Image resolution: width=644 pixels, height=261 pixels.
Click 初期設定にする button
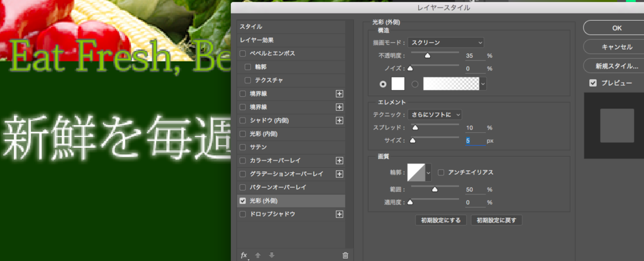[x=441, y=220]
